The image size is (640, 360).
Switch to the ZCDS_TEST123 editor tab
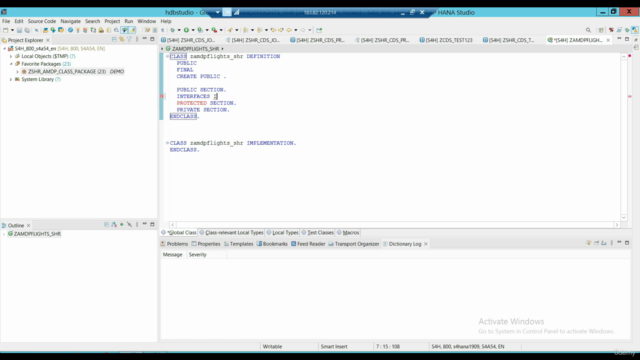tap(446, 40)
